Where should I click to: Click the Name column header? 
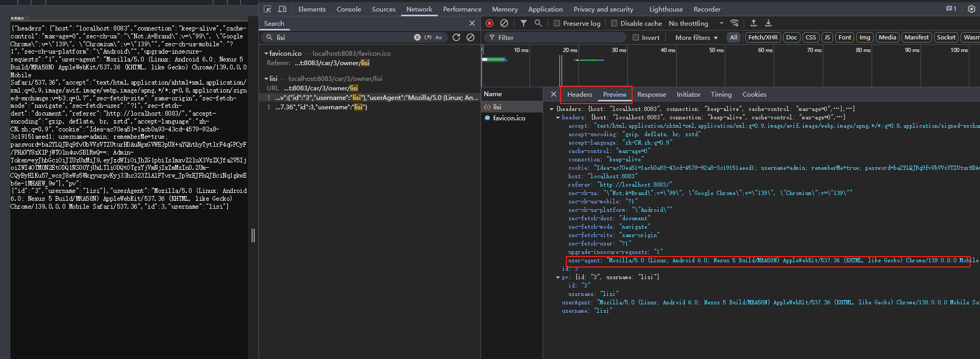tap(512, 94)
